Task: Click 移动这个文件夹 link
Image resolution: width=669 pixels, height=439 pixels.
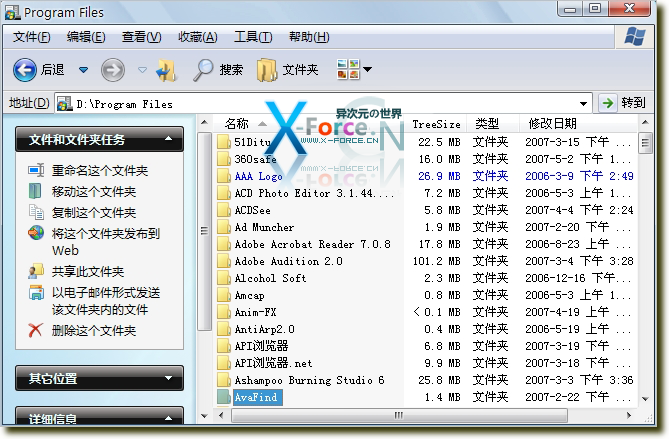Action: [x=93, y=192]
